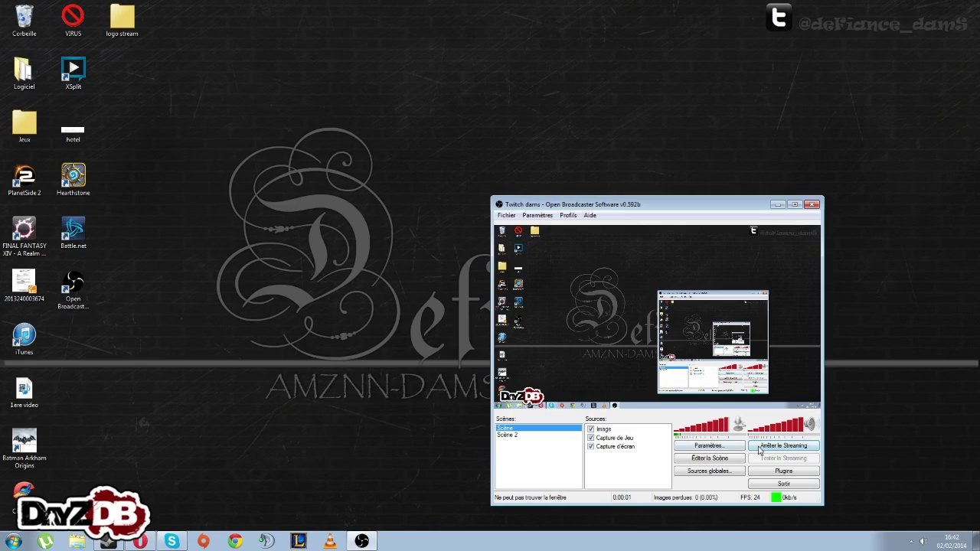Adjust the desktop audio volume meter

(x=775, y=425)
